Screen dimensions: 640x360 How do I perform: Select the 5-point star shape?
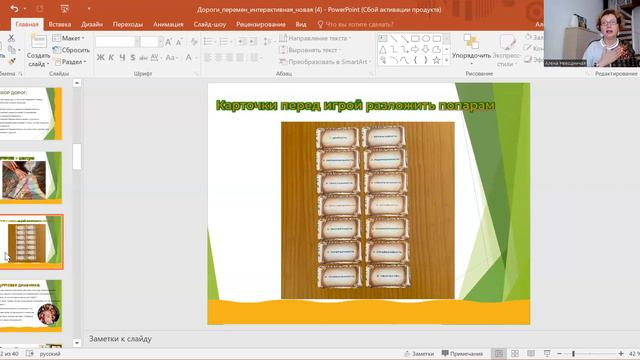point(436,60)
